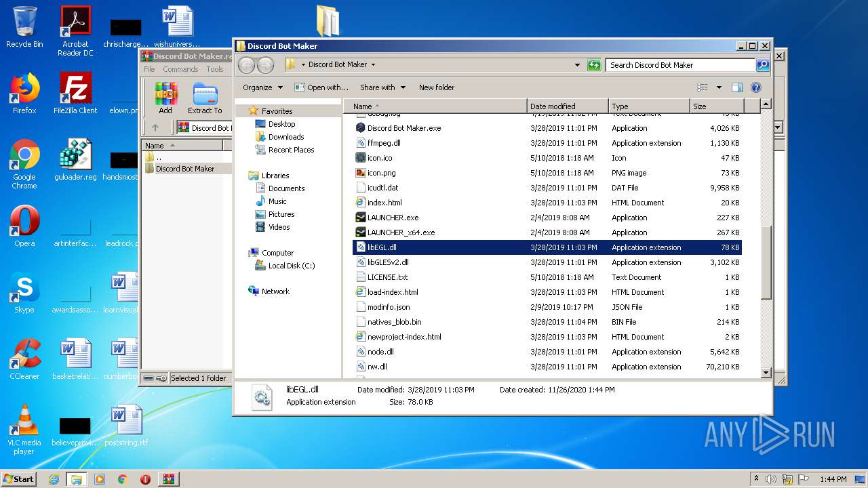This screenshot has width=868, height=488.
Task: Click Explorer Back navigation button
Action: tap(246, 65)
